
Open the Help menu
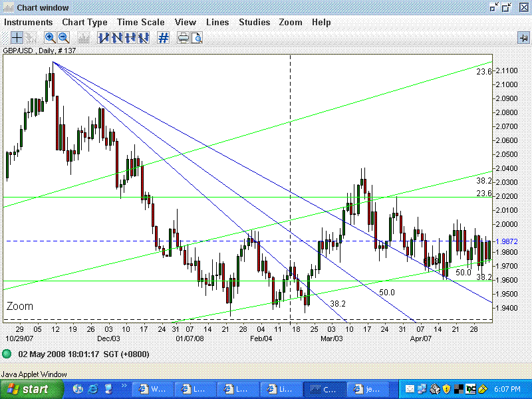[321, 22]
